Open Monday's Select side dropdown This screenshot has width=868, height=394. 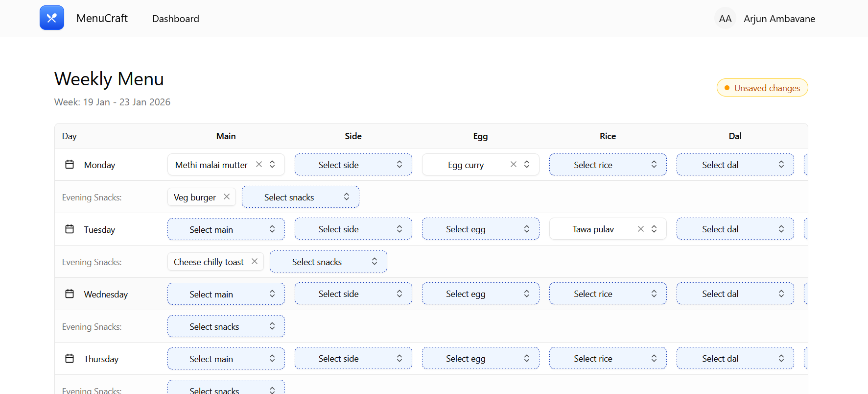(x=353, y=165)
